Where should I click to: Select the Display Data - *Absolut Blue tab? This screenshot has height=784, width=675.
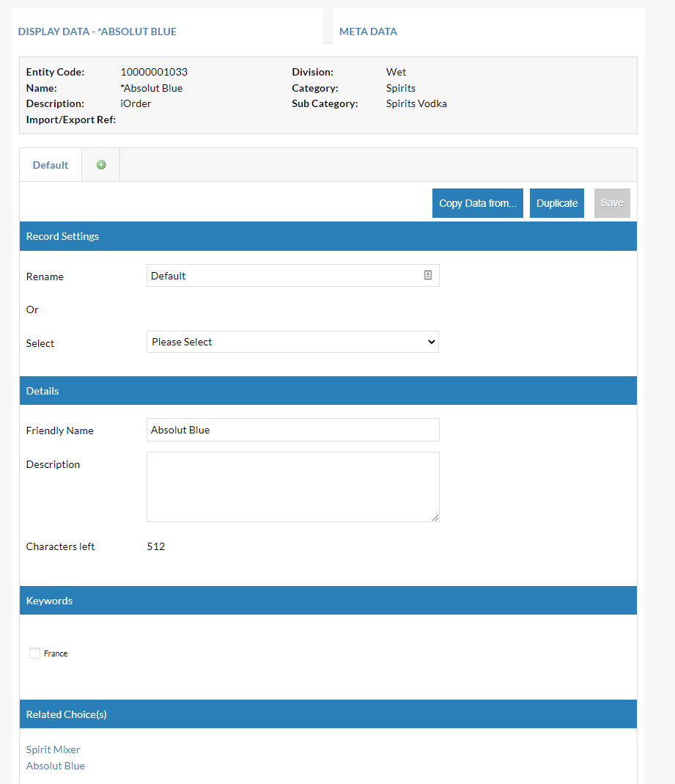[x=97, y=32]
